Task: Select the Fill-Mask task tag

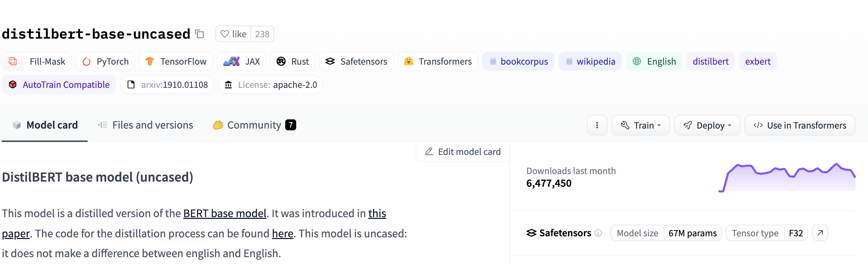Action: 37,62
